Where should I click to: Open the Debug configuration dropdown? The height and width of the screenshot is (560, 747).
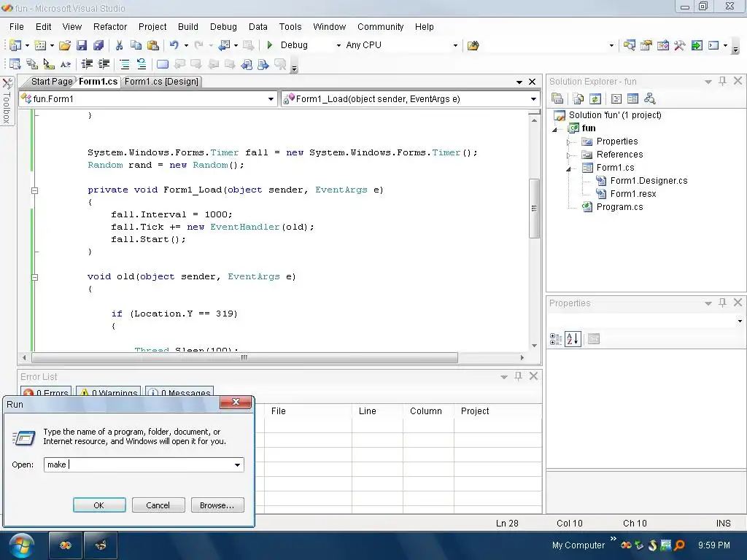pos(338,45)
